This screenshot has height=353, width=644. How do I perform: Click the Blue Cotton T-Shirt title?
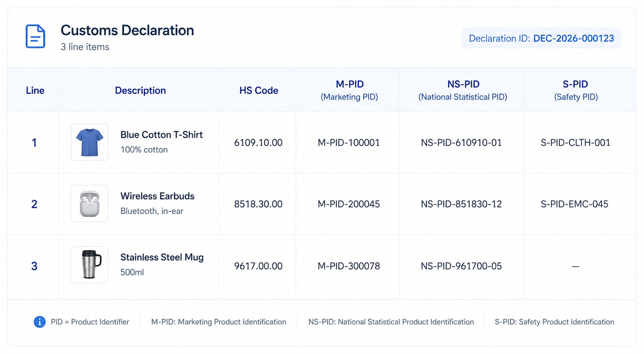click(x=162, y=135)
